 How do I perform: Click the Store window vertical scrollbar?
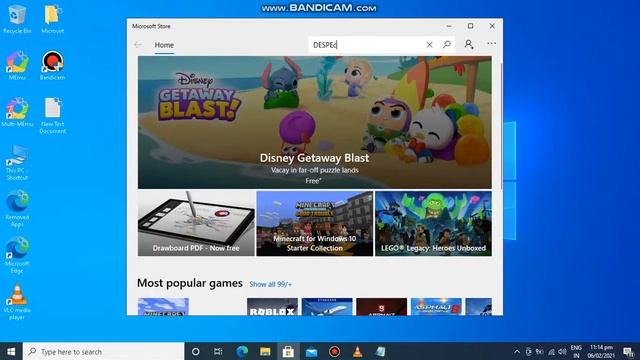501,127
